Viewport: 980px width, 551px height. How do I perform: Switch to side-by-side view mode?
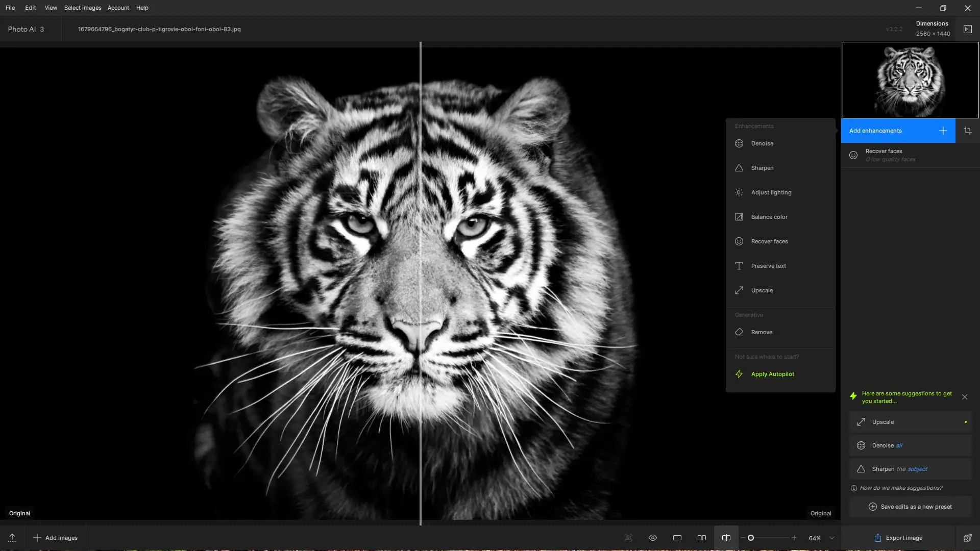701,538
